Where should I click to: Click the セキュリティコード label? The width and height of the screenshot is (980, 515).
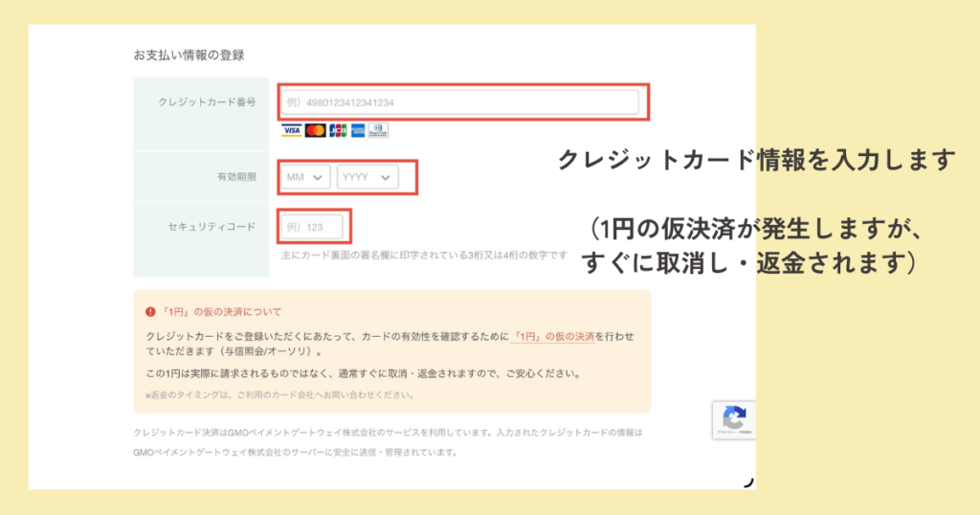[x=211, y=227]
